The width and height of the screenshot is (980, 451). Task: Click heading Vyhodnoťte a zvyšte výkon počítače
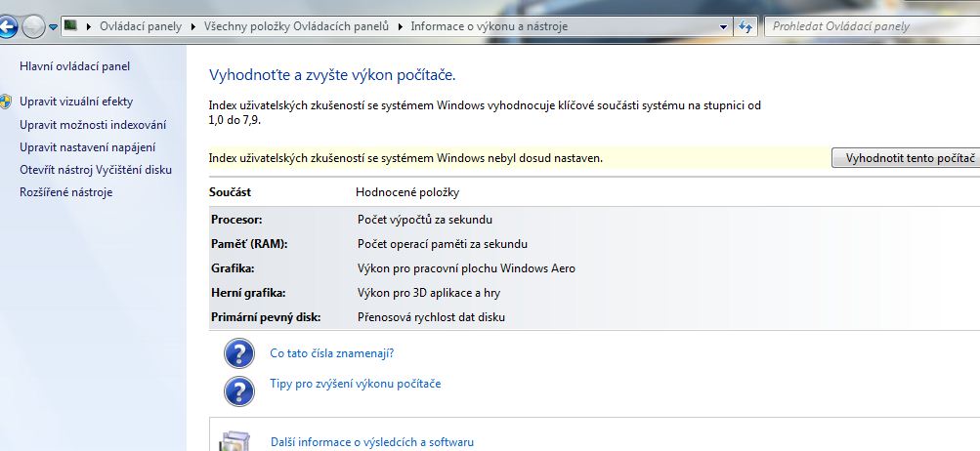[x=332, y=75]
